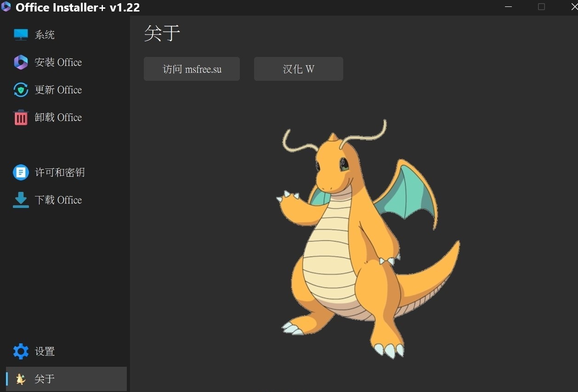The width and height of the screenshot is (578, 392).
Task: Open the 系统 page from the sidebar
Action: tap(45, 35)
